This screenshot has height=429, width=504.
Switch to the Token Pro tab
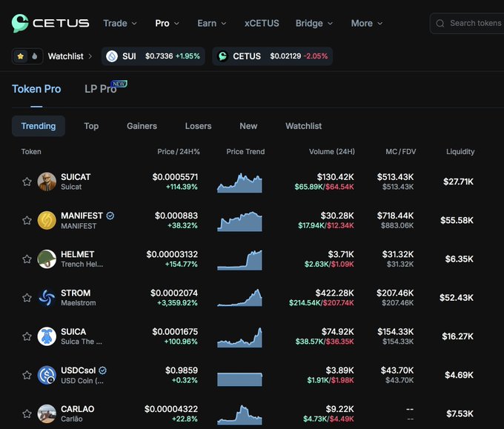click(36, 89)
